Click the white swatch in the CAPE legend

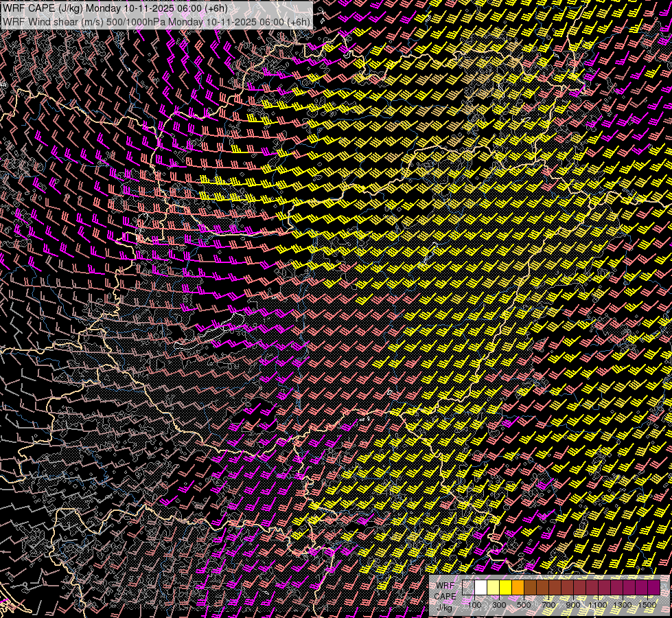tap(480, 588)
